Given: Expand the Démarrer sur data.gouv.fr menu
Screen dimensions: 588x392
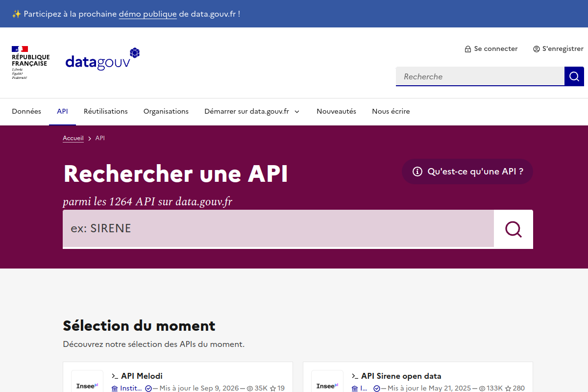Looking at the screenshot, I should [252, 111].
